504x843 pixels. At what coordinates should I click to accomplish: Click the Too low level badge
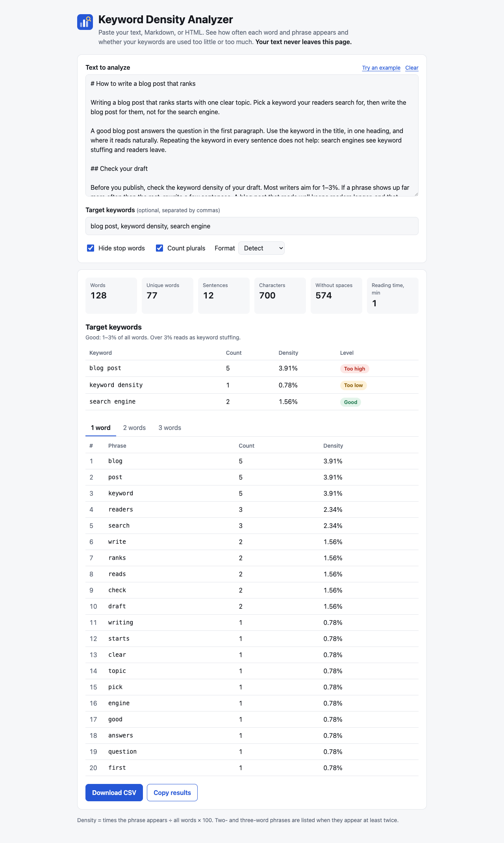354,385
